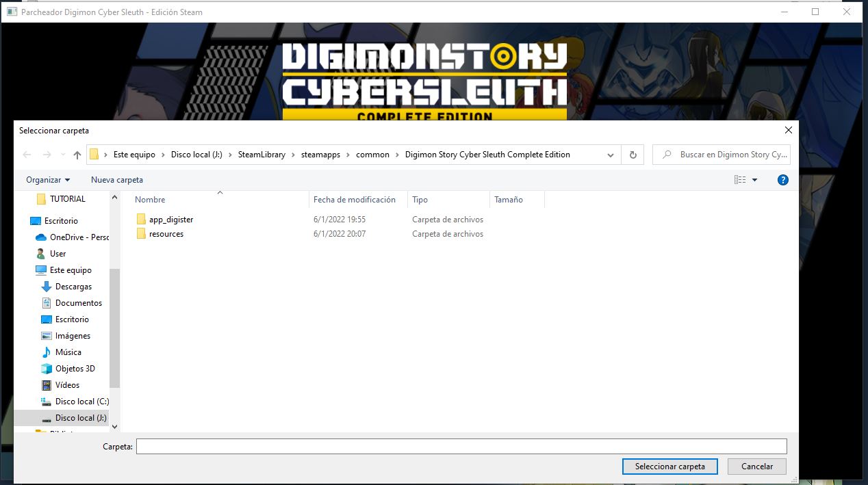Viewport: 868px width, 485px height.
Task: Open the help question-mark icon
Action: pos(783,180)
